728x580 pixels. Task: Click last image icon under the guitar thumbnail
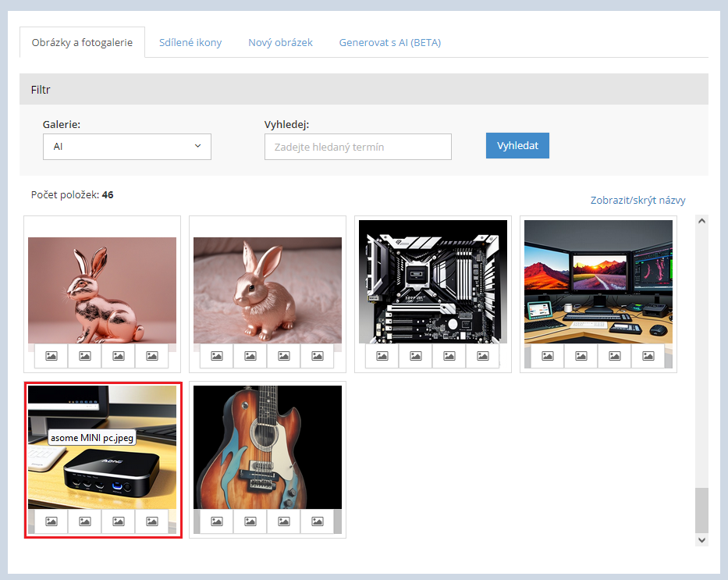point(317,521)
